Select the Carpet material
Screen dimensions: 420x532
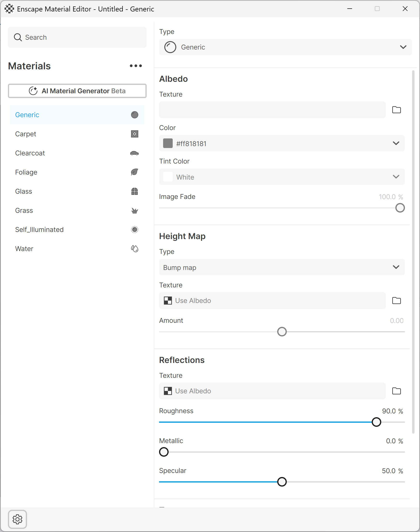pos(77,134)
